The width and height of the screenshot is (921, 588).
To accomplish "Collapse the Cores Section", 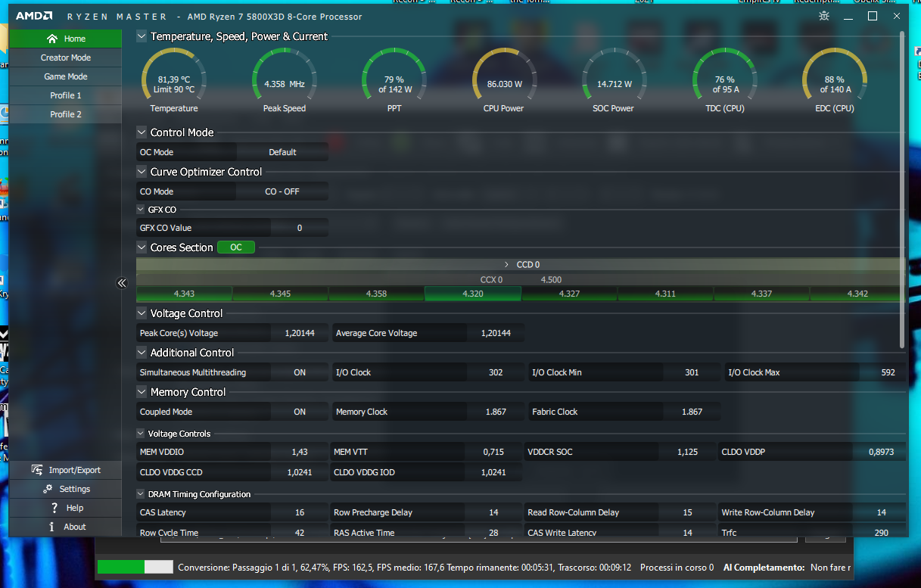I will click(x=142, y=247).
